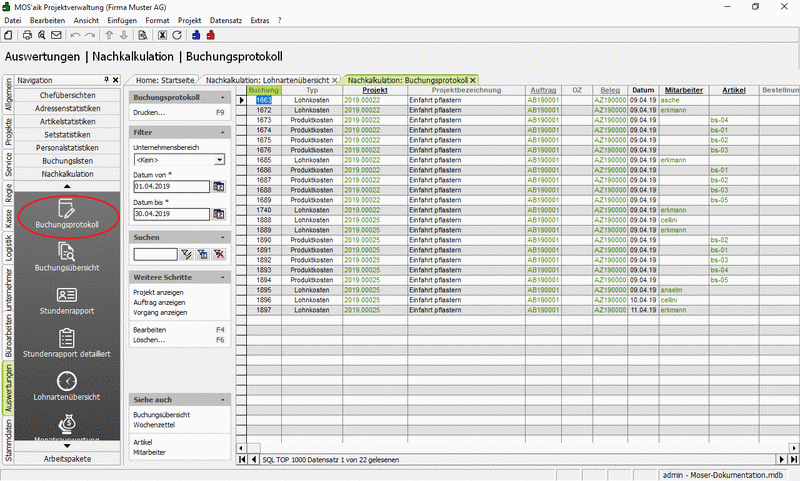Open the Datensatz menu

tap(226, 20)
